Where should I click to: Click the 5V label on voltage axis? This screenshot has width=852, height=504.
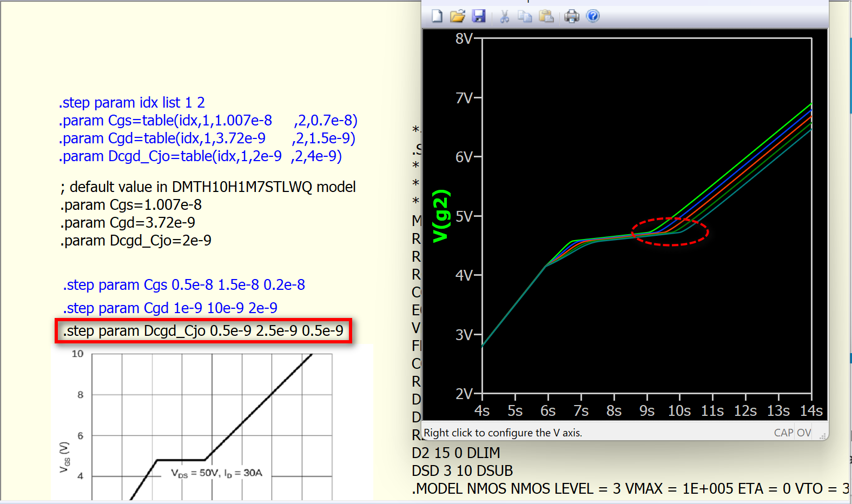pos(464,217)
